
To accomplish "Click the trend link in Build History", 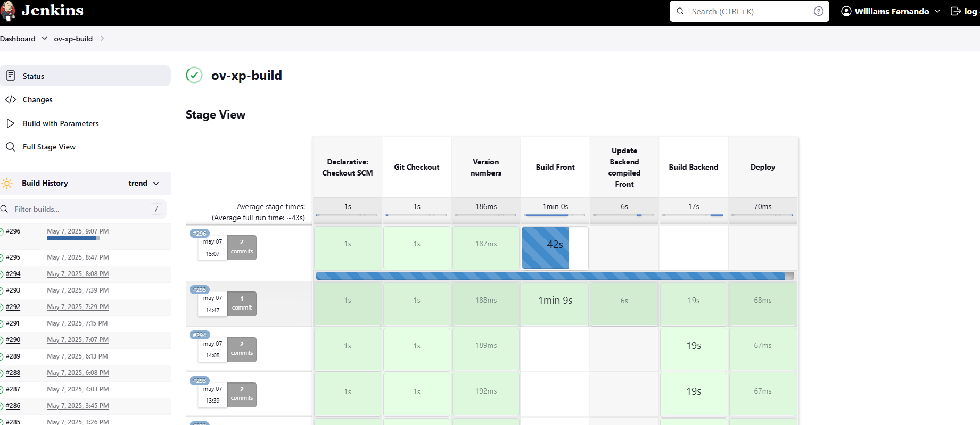I will 138,184.
